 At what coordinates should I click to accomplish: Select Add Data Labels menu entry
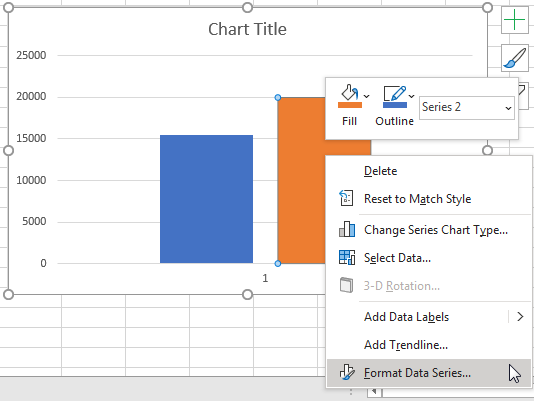click(406, 317)
